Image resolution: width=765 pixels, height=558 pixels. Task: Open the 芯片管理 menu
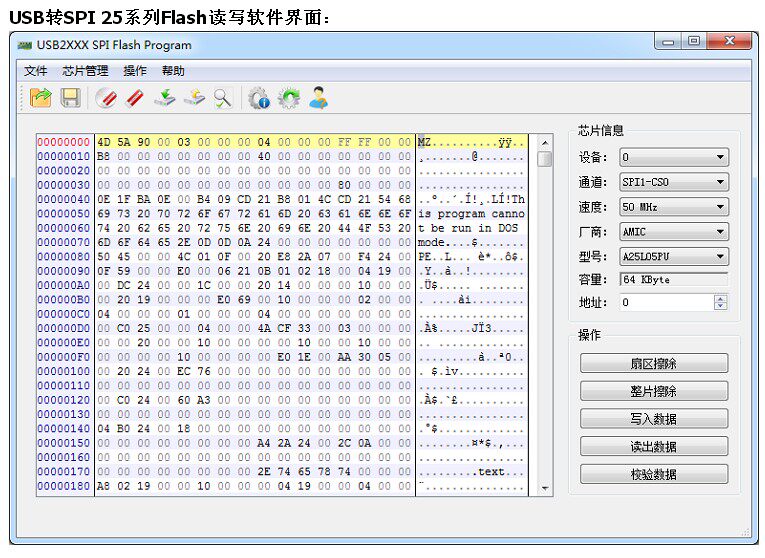85,71
